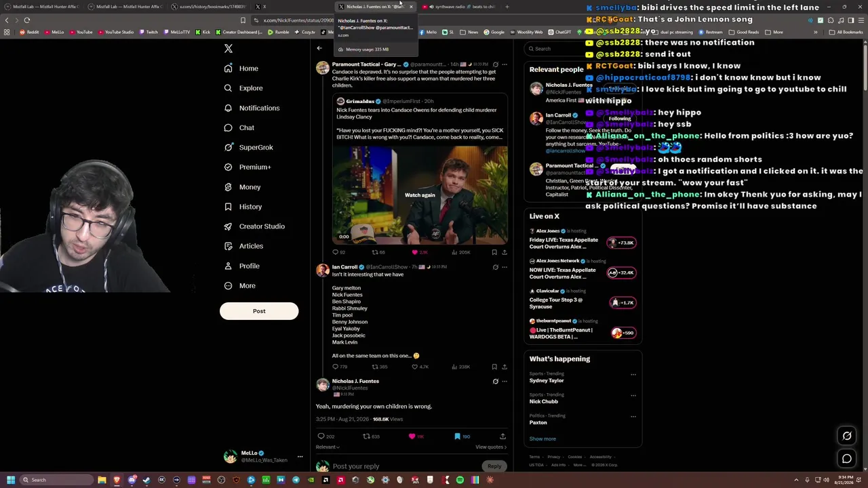Open options for Paxton trend

633,416
